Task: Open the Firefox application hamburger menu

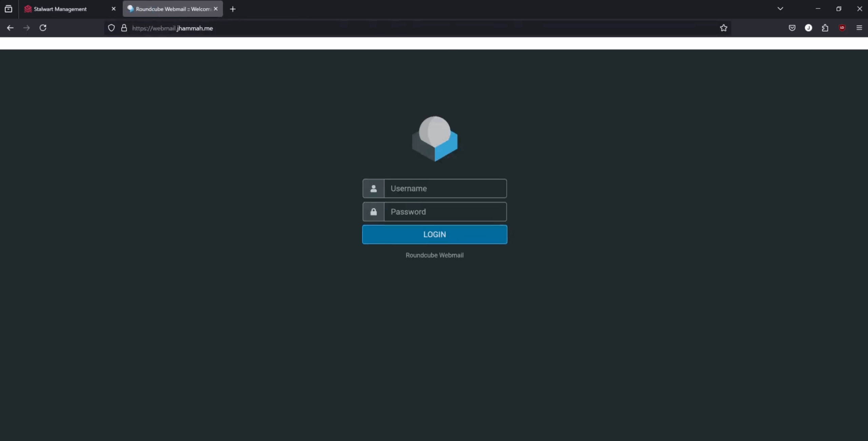Action: pos(859,28)
